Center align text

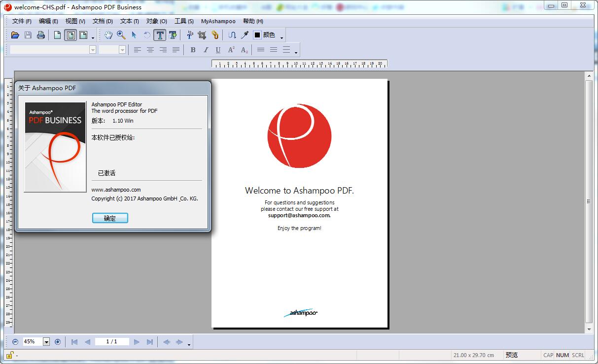click(x=150, y=50)
